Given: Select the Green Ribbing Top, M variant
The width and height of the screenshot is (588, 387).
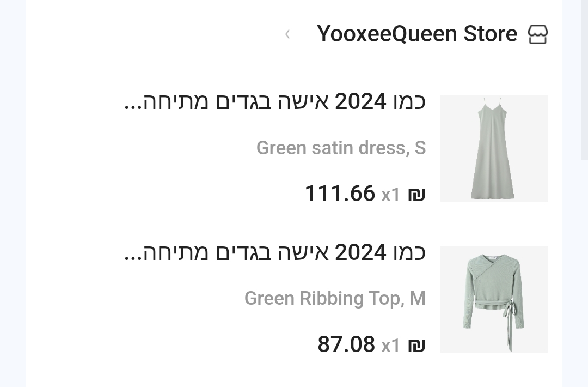Looking at the screenshot, I should pyautogui.click(x=335, y=298).
